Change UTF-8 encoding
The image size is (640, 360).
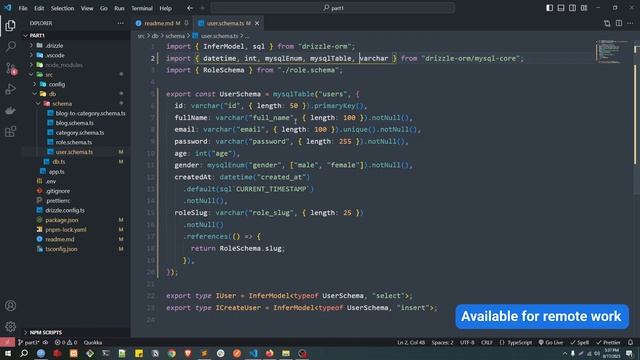(467, 342)
